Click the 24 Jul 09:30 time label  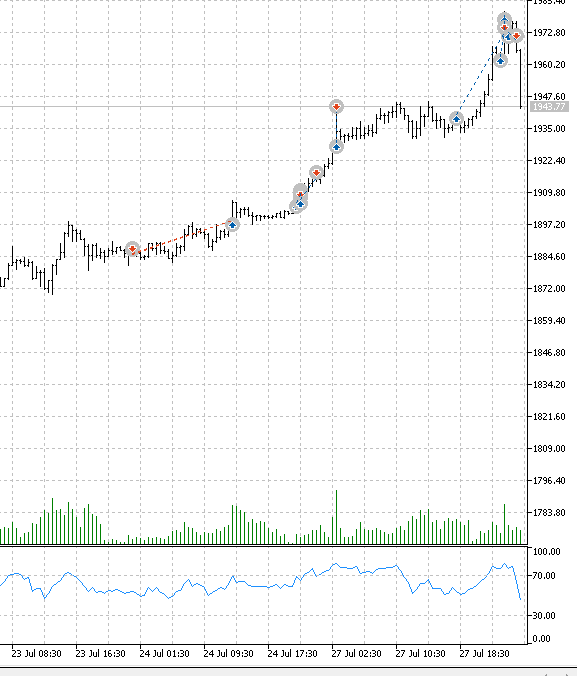(x=228, y=654)
